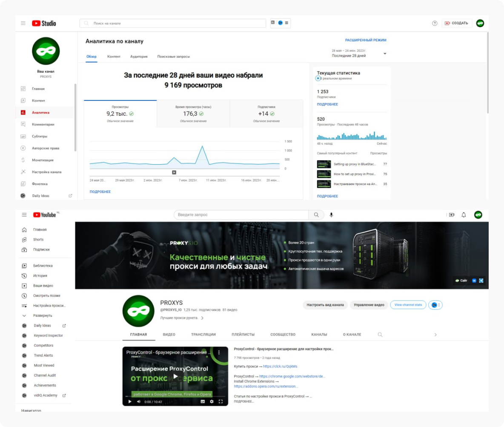
Task: Switch to the О КАНАЛЕ channel tab
Action: coord(352,335)
